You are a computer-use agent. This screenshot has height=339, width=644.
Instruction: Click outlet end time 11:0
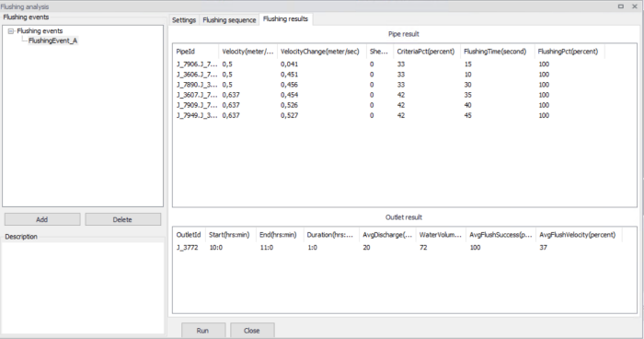click(266, 248)
